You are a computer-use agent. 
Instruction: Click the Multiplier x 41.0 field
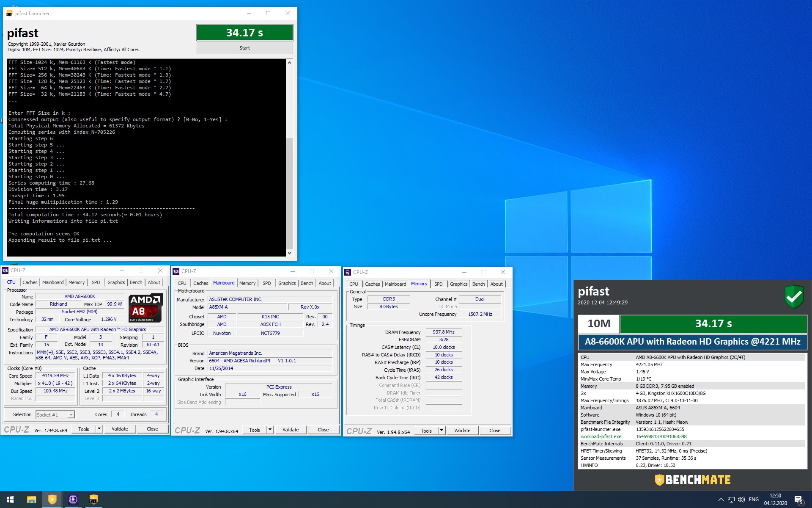(x=56, y=383)
